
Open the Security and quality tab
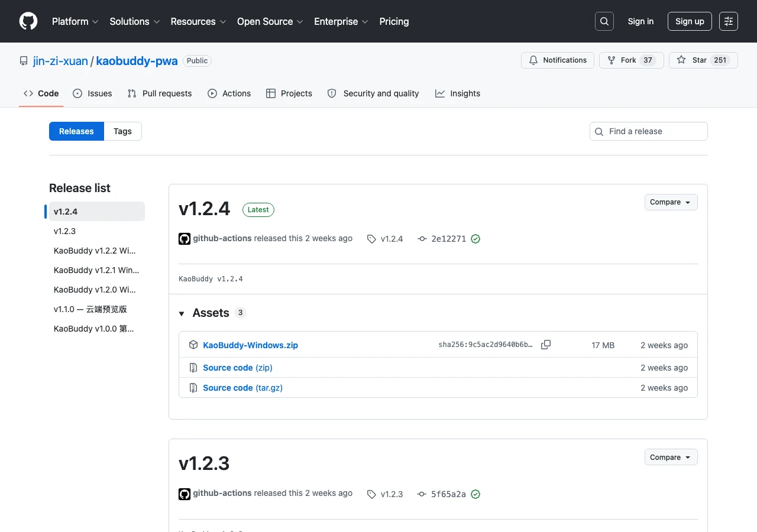click(373, 93)
